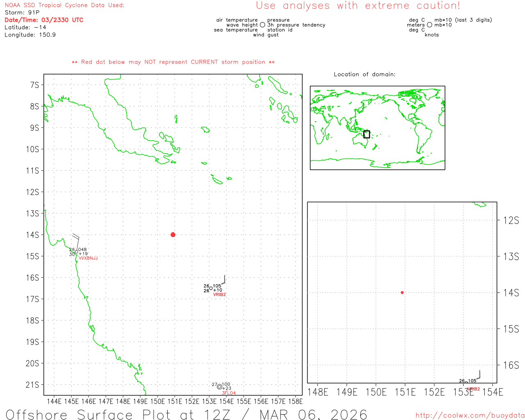This screenshot has width=525, height=420.
Task: Click the 'Location of domain:' caption
Action: click(x=365, y=74)
